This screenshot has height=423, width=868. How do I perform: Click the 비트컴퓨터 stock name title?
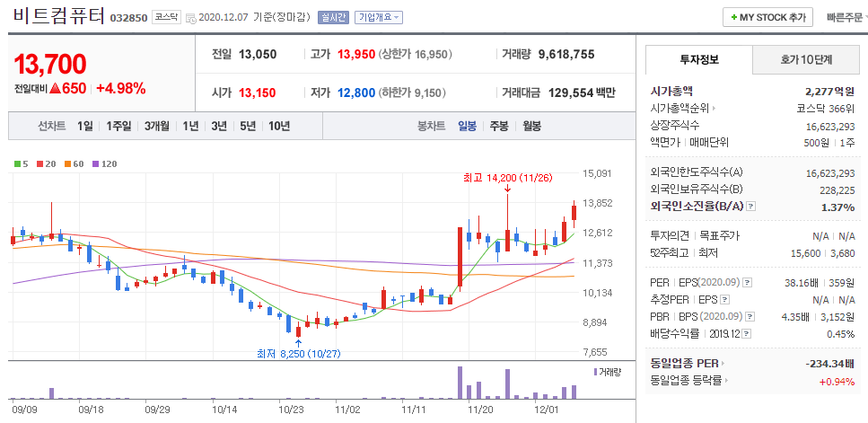58,16
